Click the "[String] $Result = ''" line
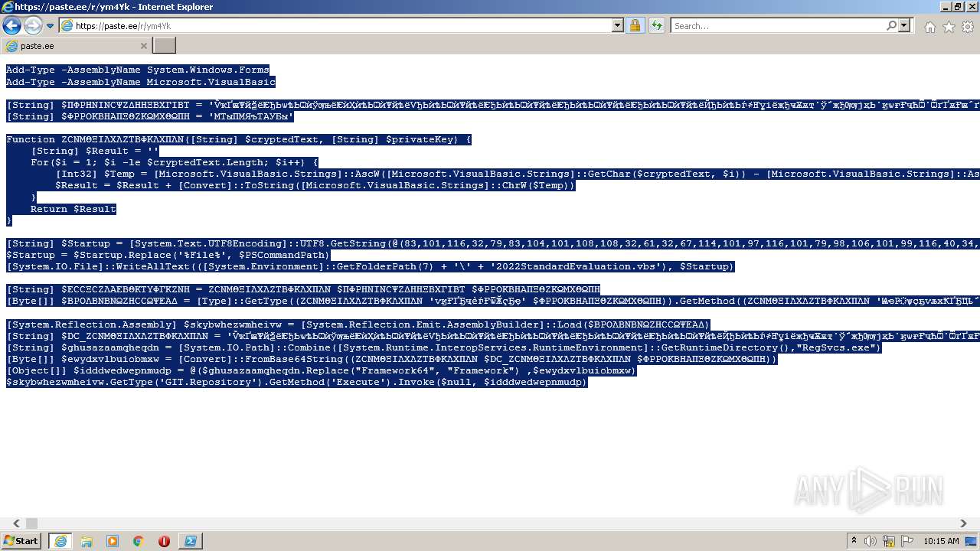 [x=95, y=151]
